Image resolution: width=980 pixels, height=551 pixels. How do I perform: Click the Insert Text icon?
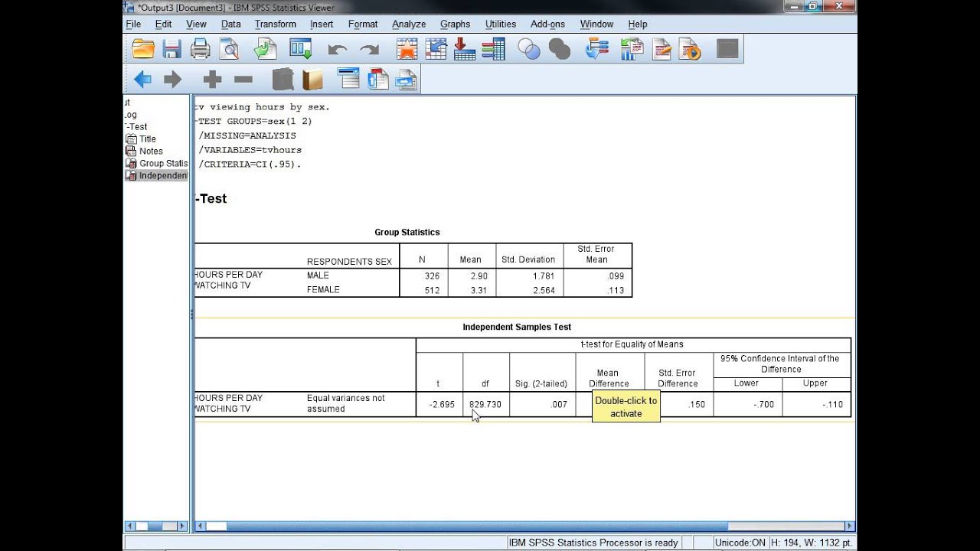407,79
